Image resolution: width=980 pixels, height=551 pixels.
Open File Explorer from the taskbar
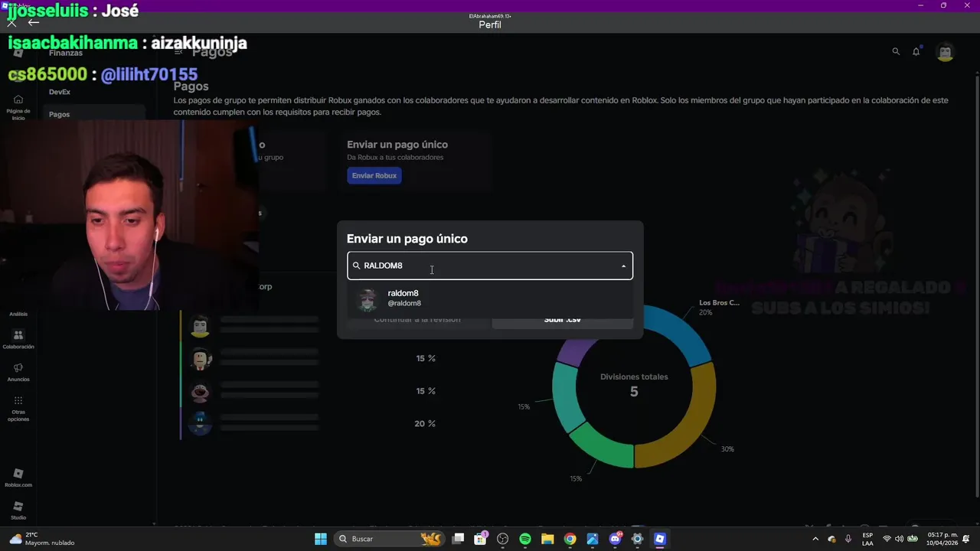547,539
